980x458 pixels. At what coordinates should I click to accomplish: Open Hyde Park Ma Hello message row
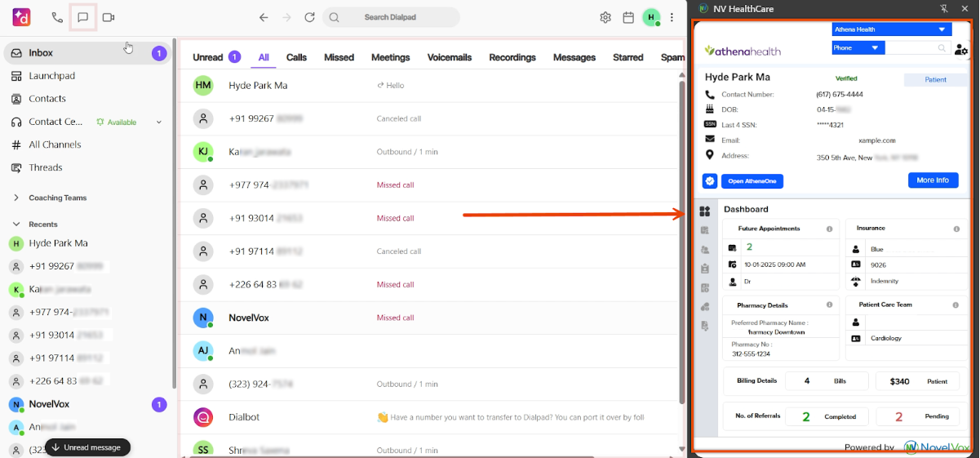click(430, 85)
